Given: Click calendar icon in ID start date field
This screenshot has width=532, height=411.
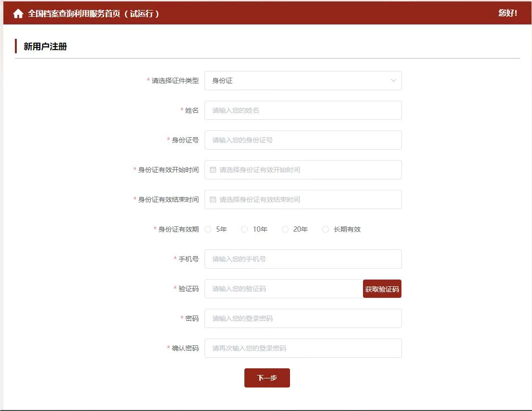Looking at the screenshot, I should [213, 170].
